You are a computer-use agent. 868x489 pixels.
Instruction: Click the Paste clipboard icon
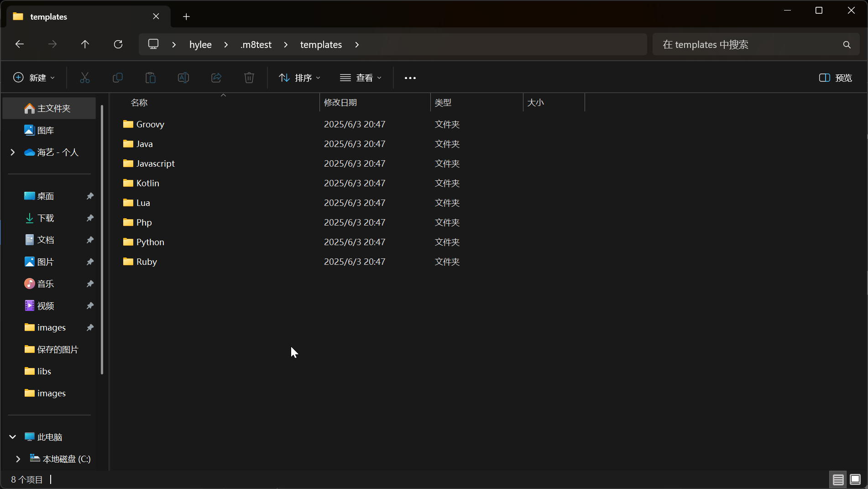tap(151, 78)
